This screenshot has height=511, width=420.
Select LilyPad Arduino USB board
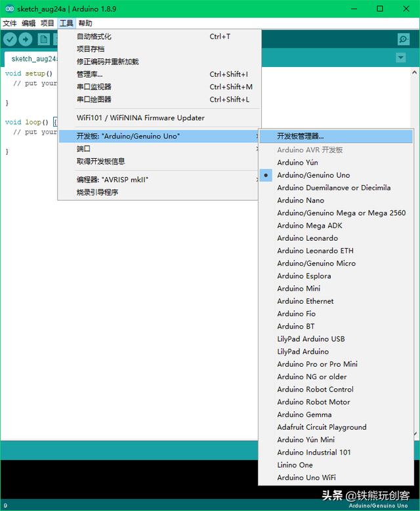[336, 339]
